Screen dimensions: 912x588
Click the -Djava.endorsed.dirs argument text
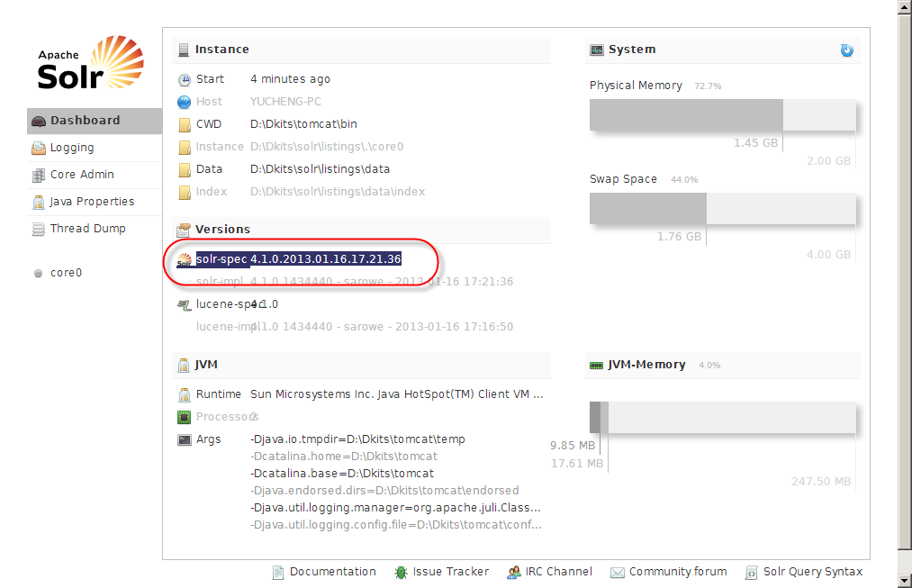pyautogui.click(x=384, y=490)
